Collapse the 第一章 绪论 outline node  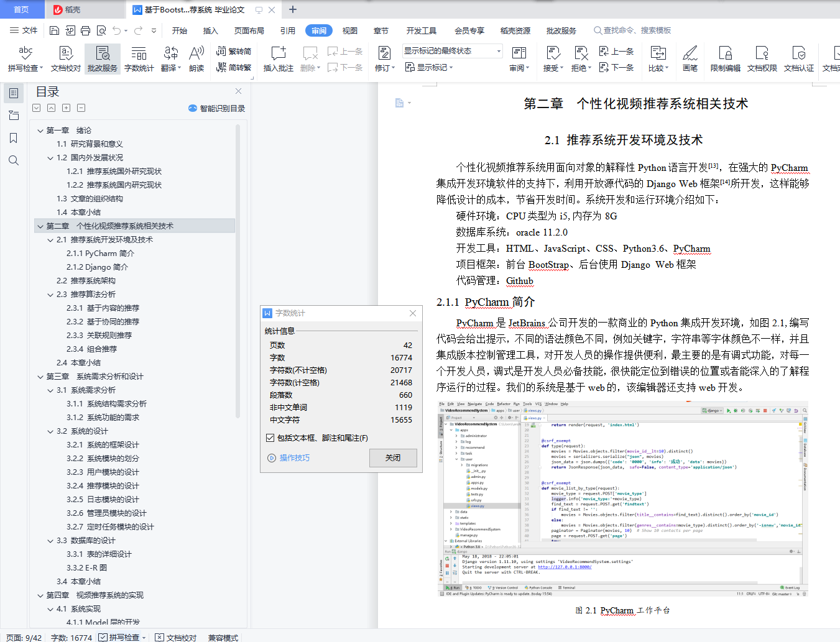coord(40,131)
